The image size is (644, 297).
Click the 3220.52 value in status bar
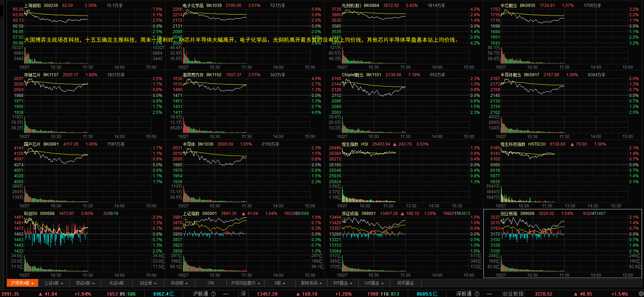(x=544, y=294)
